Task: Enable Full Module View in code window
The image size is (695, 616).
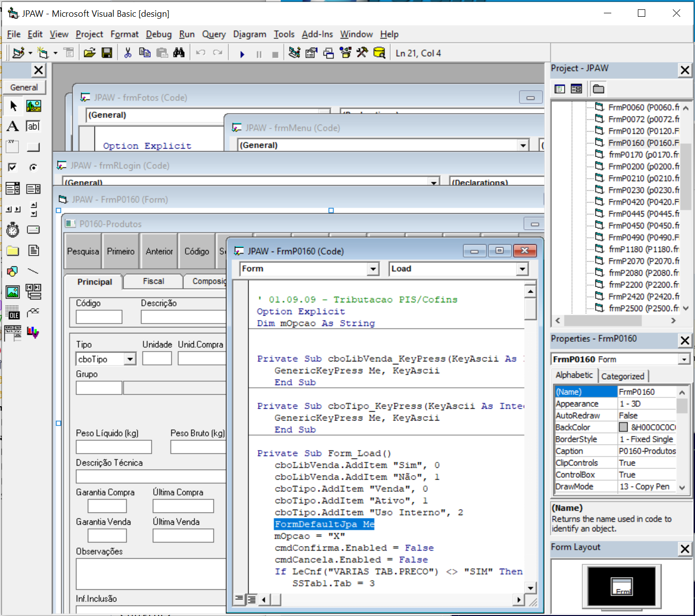Action: pos(251,599)
